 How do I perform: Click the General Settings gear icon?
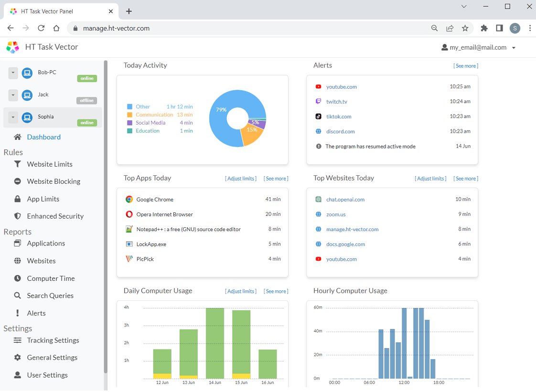coord(18,358)
